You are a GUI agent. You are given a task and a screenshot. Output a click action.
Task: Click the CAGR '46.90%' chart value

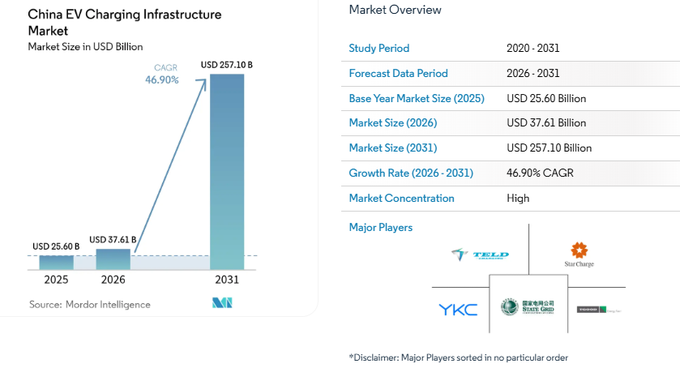162,80
